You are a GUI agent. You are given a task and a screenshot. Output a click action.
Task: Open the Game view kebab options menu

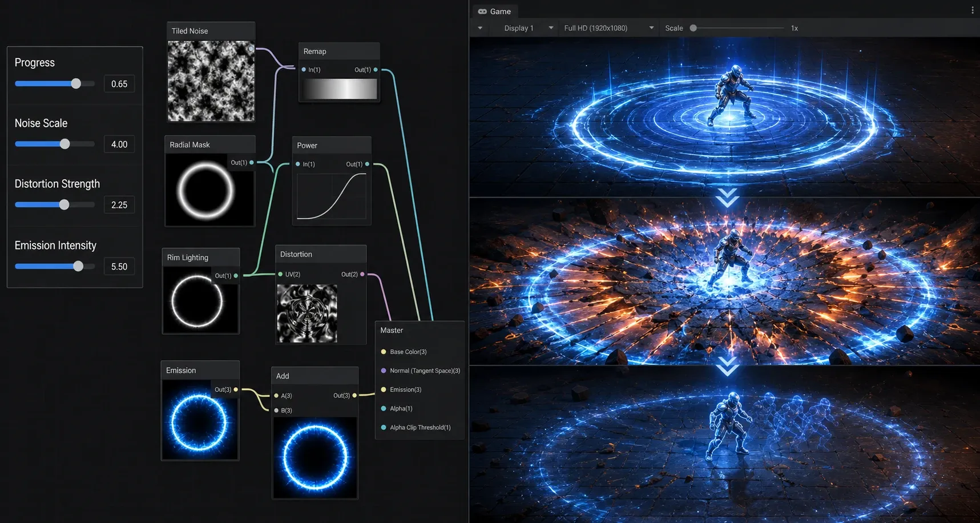(973, 10)
